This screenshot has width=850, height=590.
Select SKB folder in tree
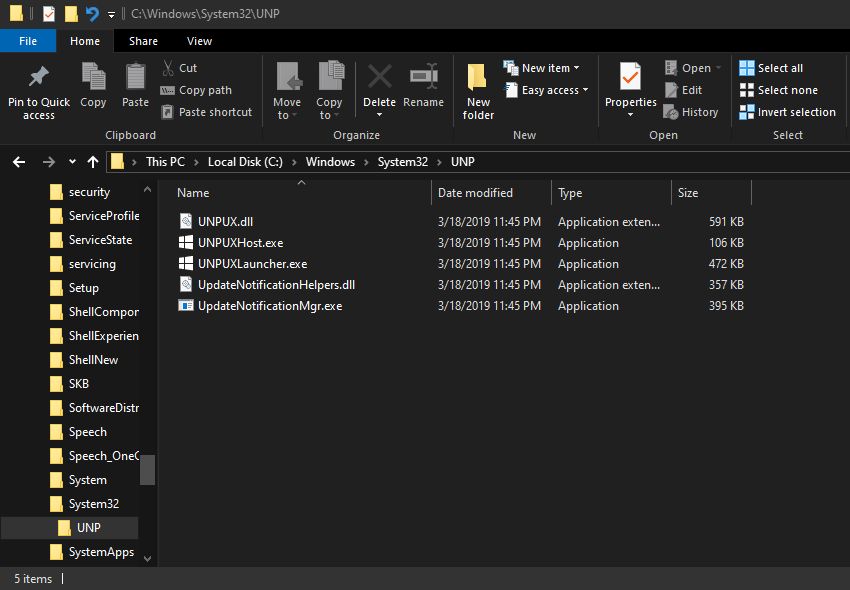pyautogui.click(x=79, y=383)
